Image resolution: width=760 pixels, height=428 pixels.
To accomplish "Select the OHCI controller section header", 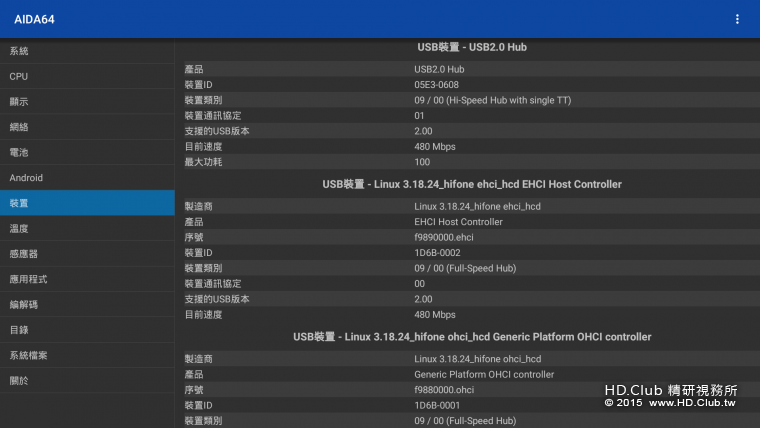I will pos(472,336).
